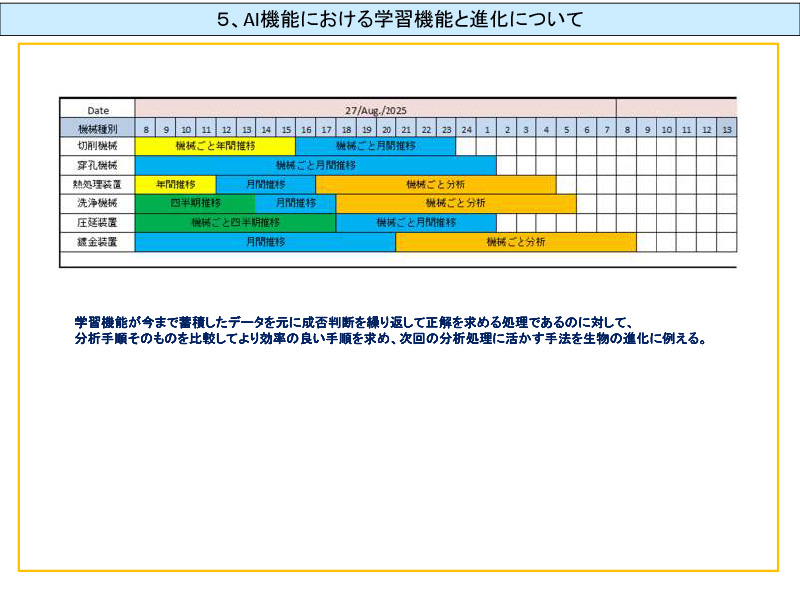Click hour column header 5
Viewport: 800px width, 600px height.
coord(566,130)
